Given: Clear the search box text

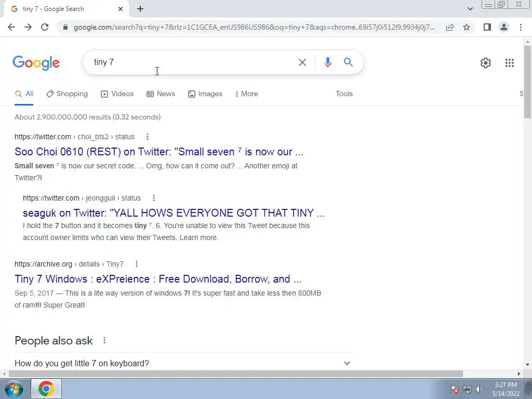Looking at the screenshot, I should point(302,62).
